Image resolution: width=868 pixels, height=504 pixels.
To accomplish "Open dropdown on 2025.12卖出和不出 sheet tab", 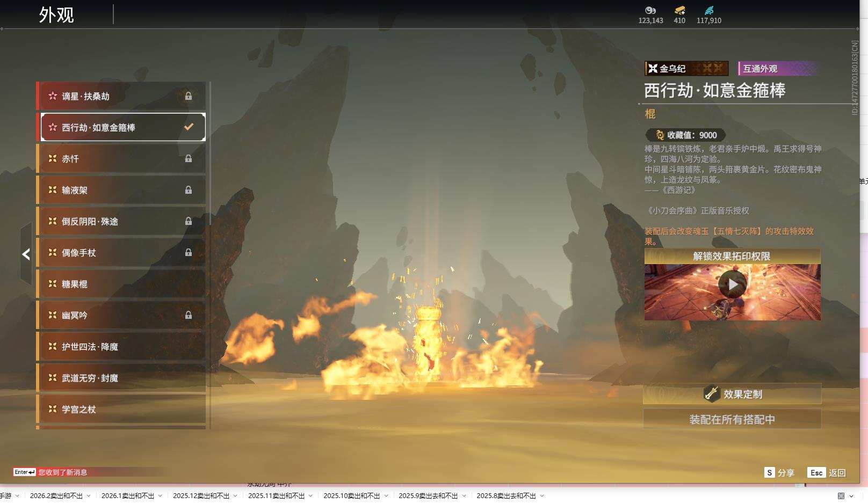I will [235, 496].
